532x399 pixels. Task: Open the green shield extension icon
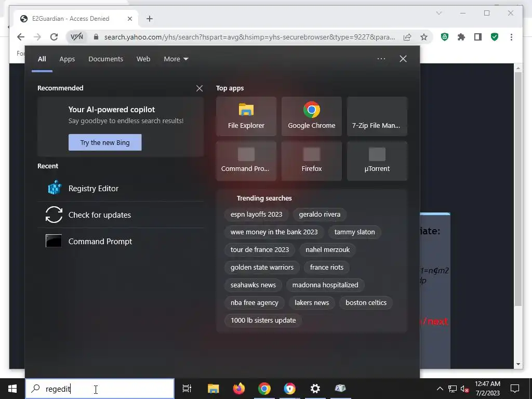(x=445, y=37)
